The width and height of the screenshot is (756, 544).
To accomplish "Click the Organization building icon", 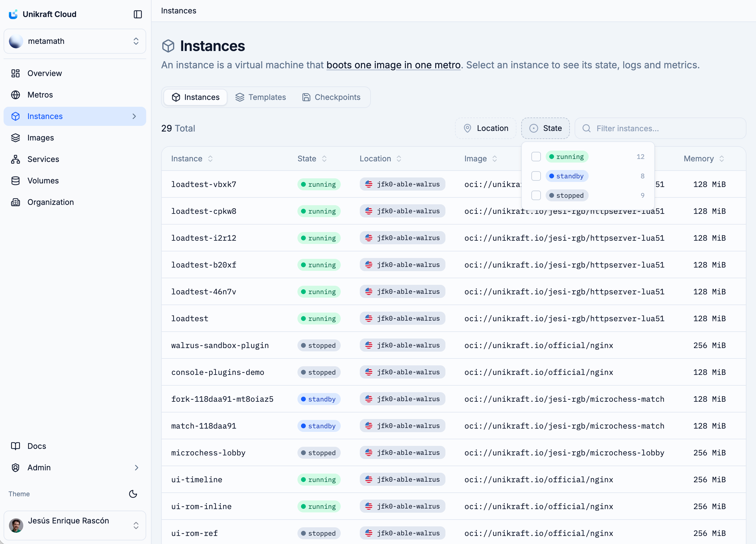I will click(x=16, y=202).
